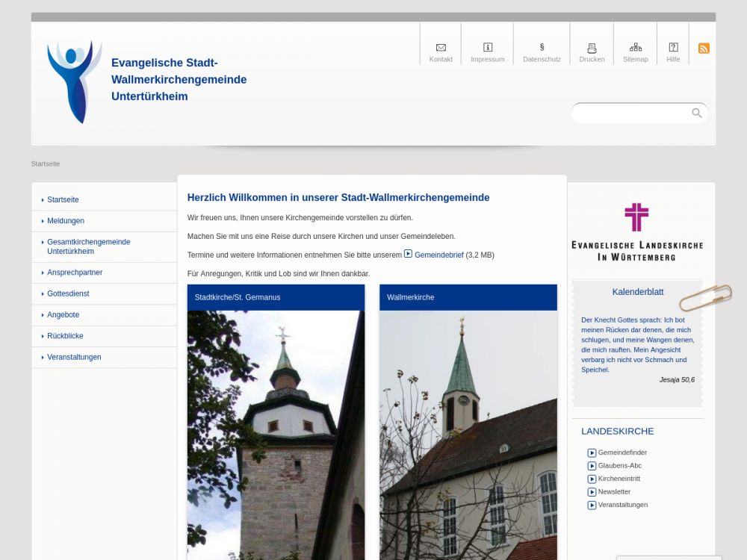Open the Gemeindefinder link
Viewport: 747px width, 560px height.
tap(622, 452)
